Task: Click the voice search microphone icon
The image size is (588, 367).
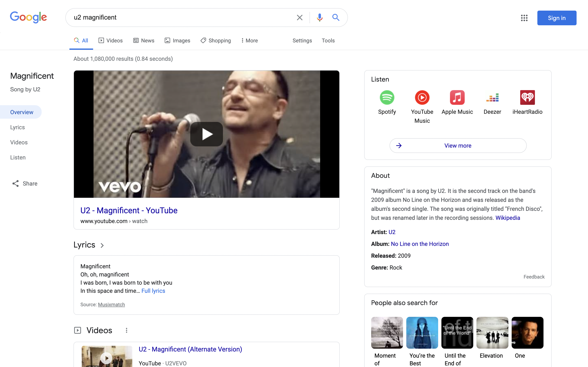Action: click(320, 18)
